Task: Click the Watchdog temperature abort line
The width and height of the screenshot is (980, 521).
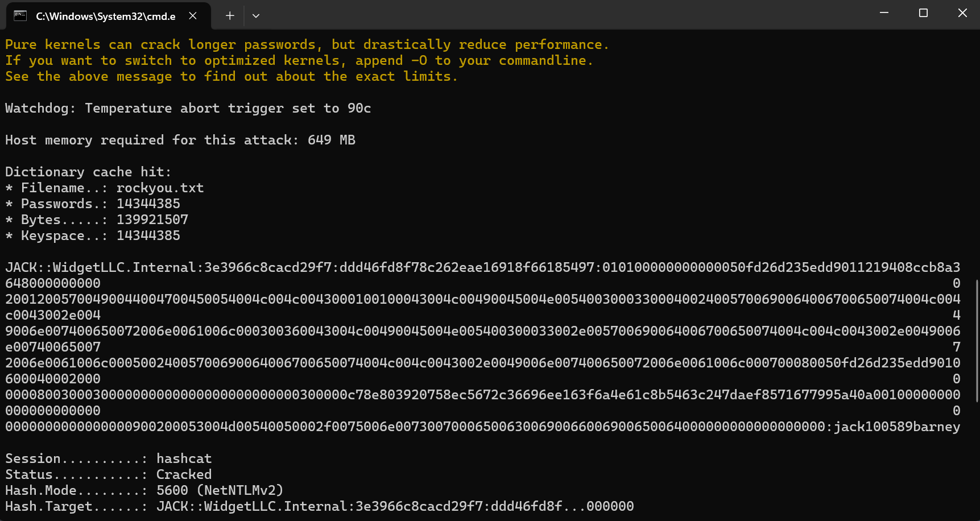Action: (x=188, y=108)
